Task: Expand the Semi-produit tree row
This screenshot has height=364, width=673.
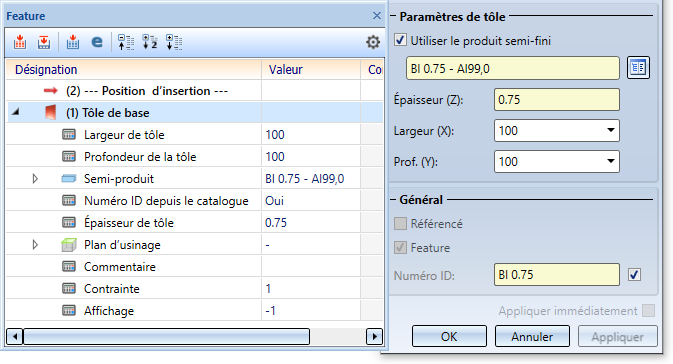Action: (x=35, y=179)
